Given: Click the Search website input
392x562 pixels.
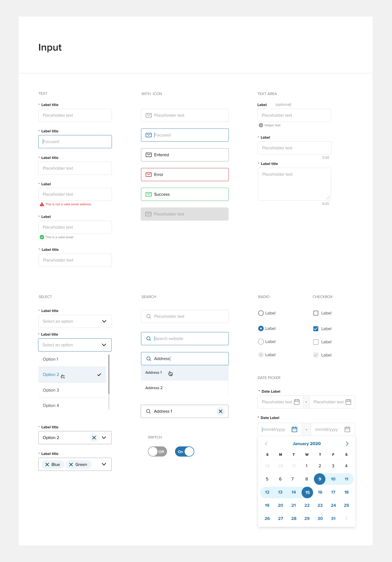Looking at the screenshot, I should (x=185, y=339).
